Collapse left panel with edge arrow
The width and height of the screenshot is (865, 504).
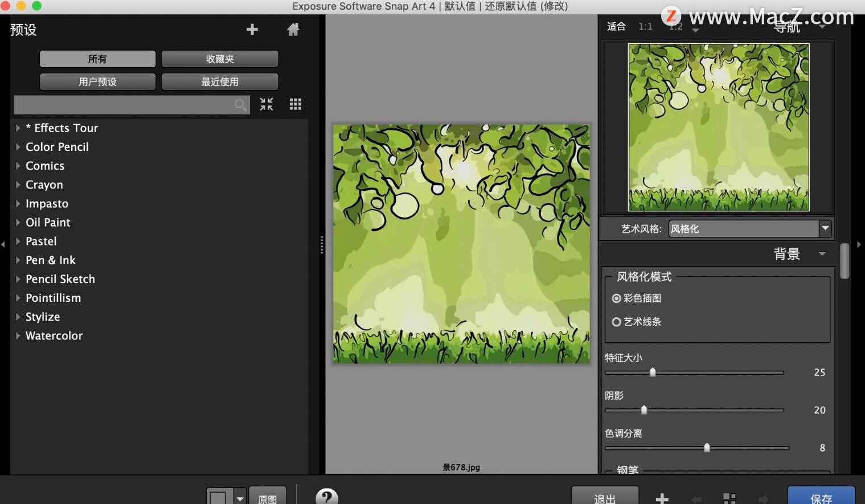[x=3, y=244]
